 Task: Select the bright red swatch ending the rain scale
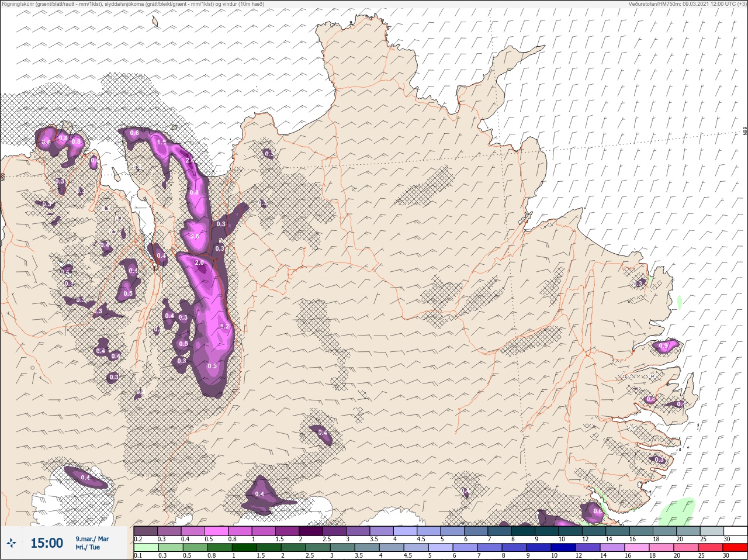[735, 548]
